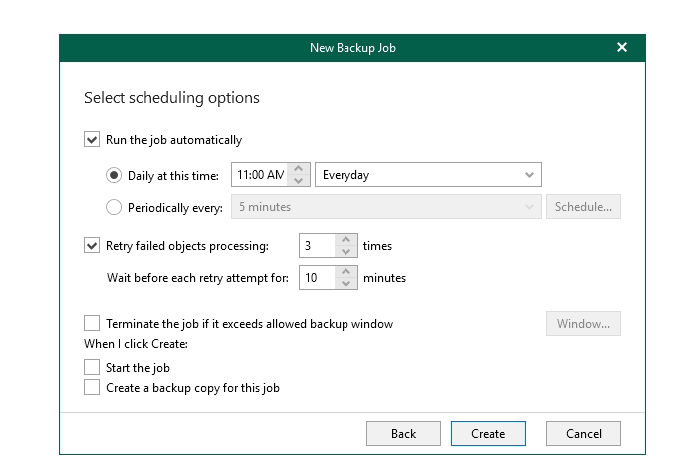Increase the daily time with the up arrow
This screenshot has width=688, height=465.
pyautogui.click(x=298, y=169)
